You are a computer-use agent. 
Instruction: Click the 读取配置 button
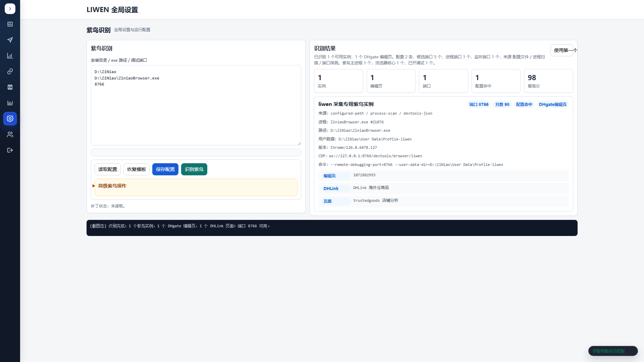tap(108, 169)
